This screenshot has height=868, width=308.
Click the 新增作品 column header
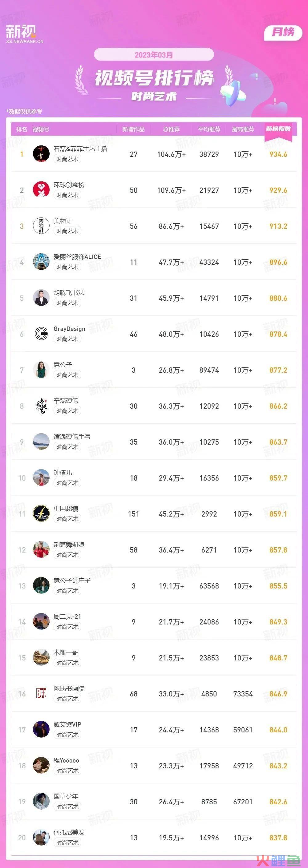pos(134,129)
